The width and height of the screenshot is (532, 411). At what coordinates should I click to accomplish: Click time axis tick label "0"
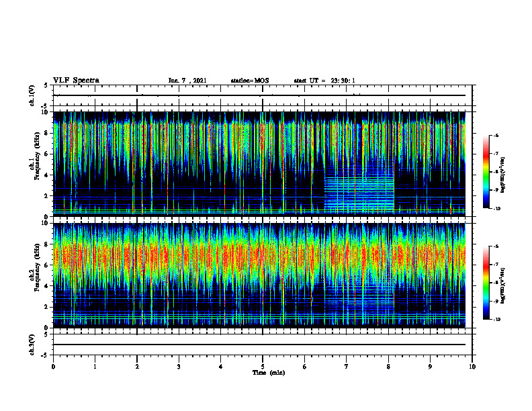click(53, 367)
